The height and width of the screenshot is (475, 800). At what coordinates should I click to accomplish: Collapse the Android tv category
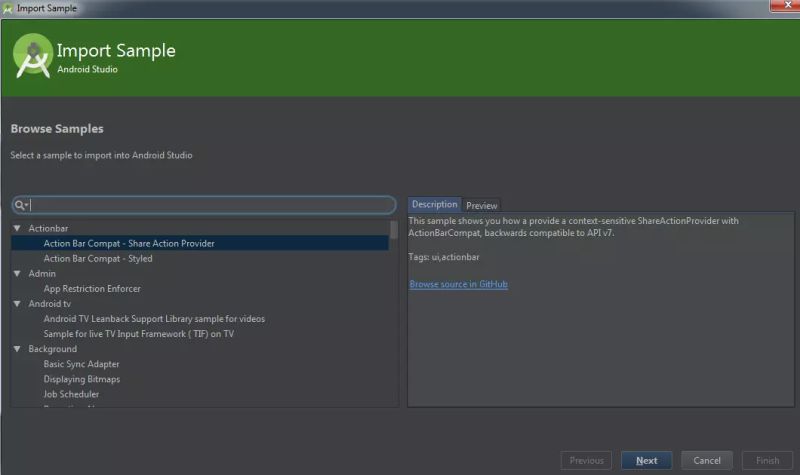(17, 304)
